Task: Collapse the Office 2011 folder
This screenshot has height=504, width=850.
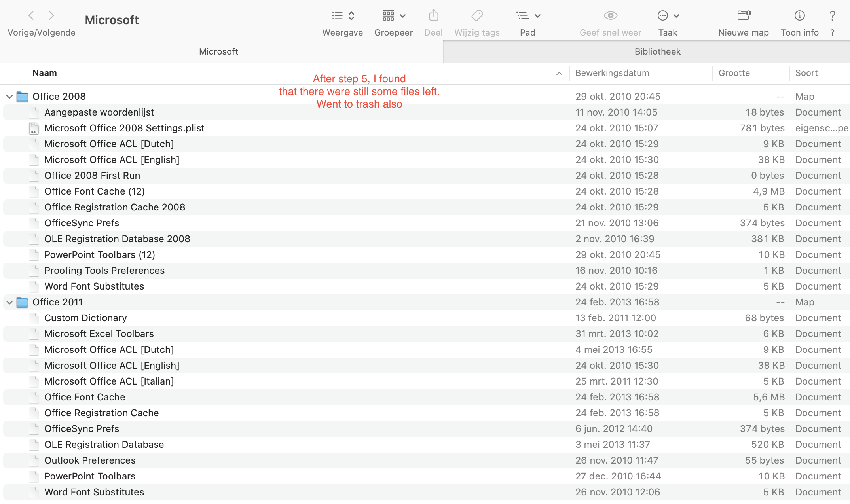Action: 9,302
